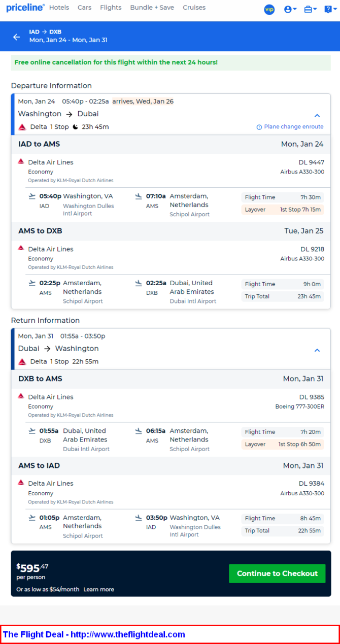Select the Bundle + Save menu item
Viewport: 340px width, 644px height.
tap(152, 8)
